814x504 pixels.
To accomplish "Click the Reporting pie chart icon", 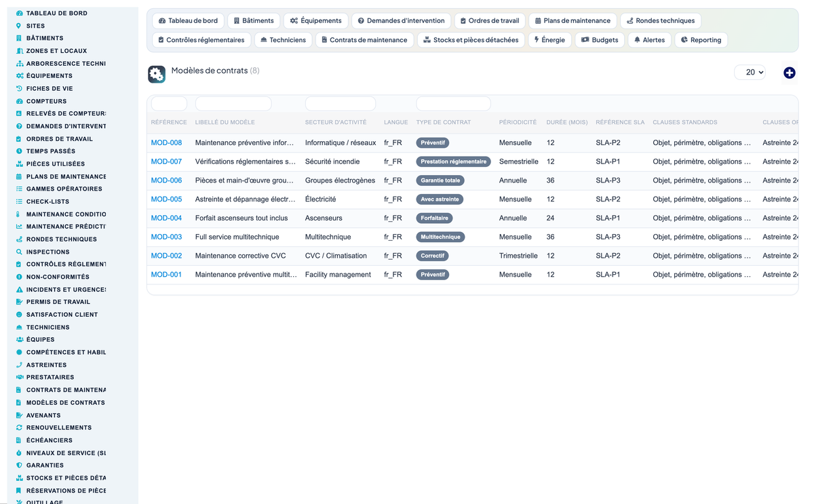I will pos(684,40).
